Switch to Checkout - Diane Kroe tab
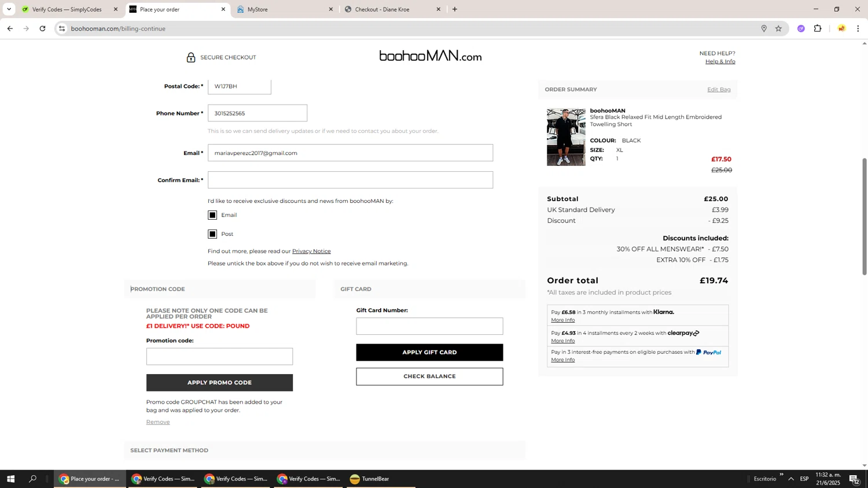 pyautogui.click(x=392, y=9)
